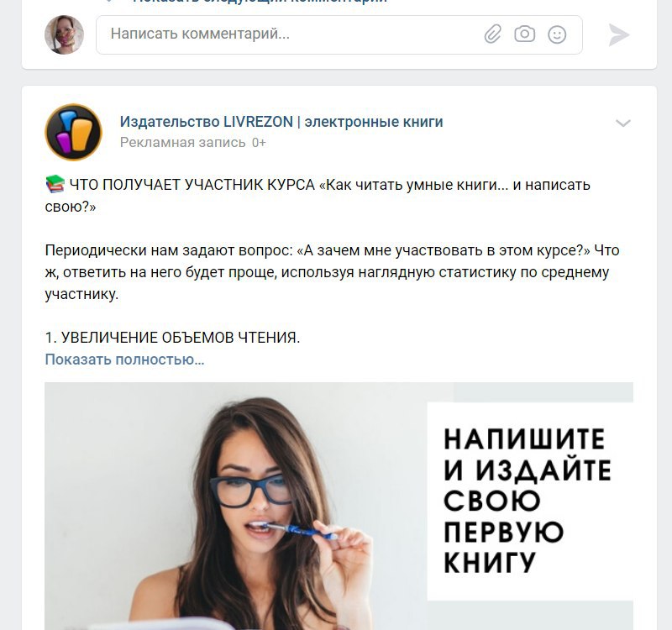The width and height of the screenshot is (672, 630).
Task: Click the paragraph starting Периодически нам задают
Action: (x=332, y=272)
